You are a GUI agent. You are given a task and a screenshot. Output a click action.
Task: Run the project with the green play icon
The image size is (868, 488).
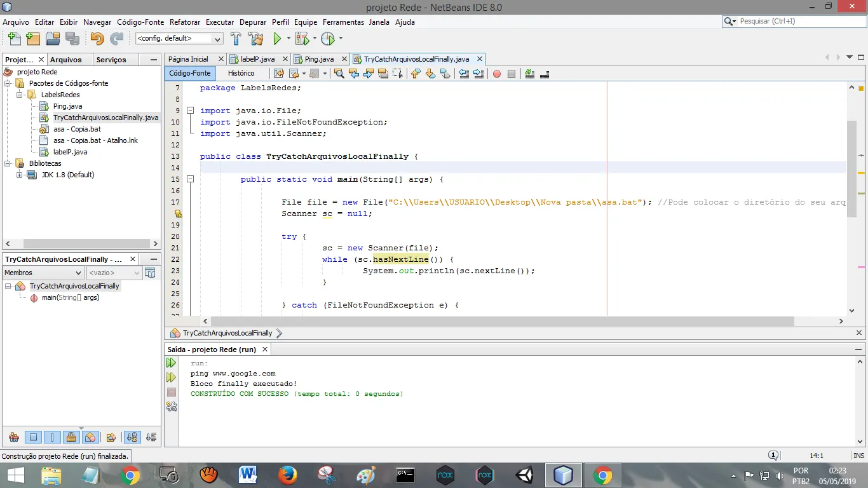coord(277,39)
